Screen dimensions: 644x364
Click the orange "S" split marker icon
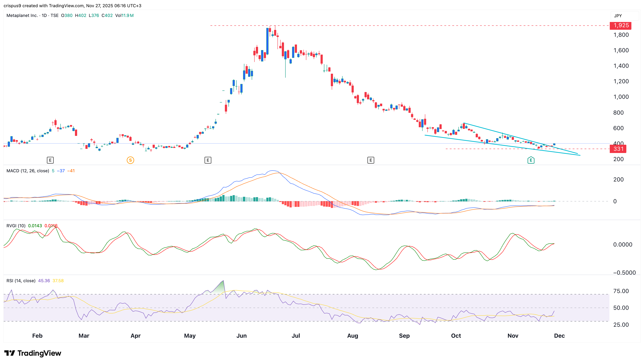click(130, 160)
